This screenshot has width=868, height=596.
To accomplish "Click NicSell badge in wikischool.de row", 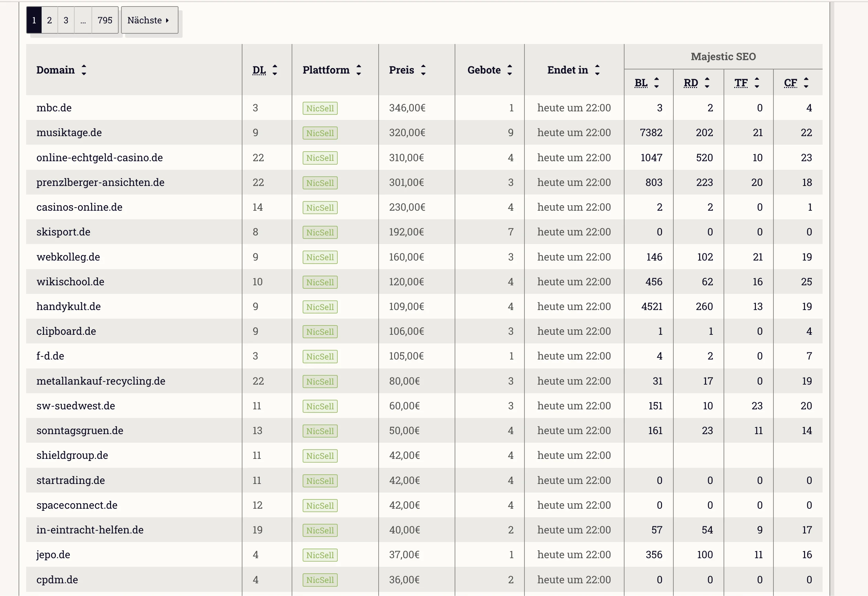I will click(x=320, y=282).
